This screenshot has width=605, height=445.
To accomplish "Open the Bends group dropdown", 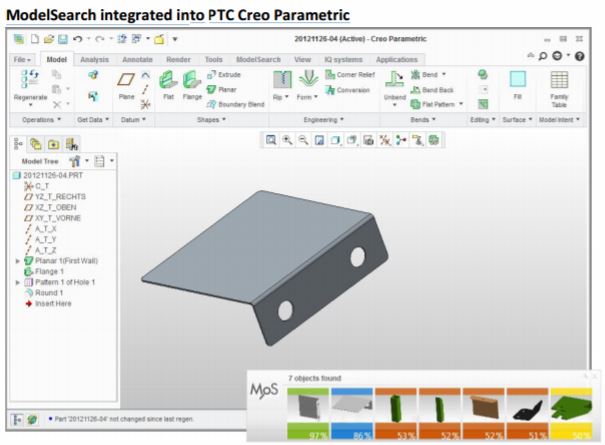I will point(423,120).
